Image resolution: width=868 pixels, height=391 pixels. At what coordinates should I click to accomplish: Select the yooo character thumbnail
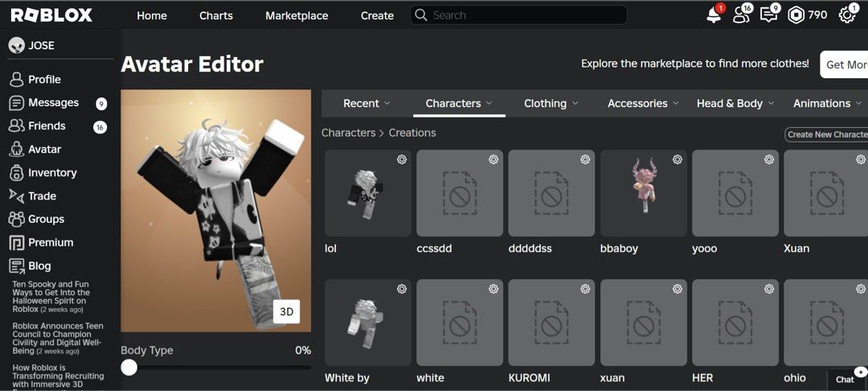click(x=735, y=193)
